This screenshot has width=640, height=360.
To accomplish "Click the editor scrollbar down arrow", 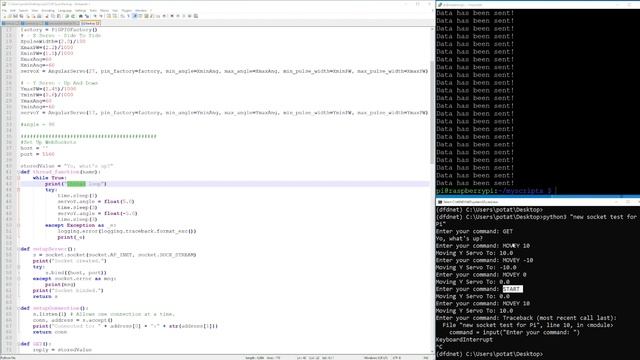I will [x=432, y=351].
